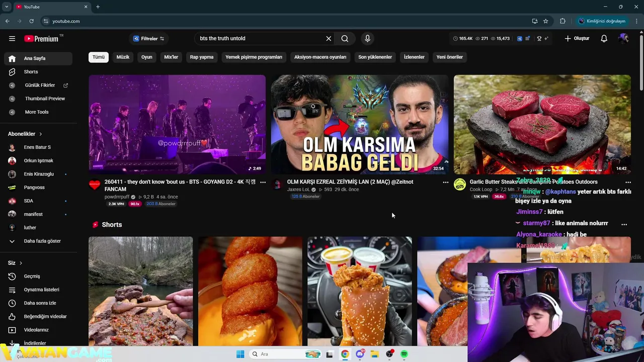Image resolution: width=644 pixels, height=362 pixels.
Task: Click the Windows taskbar Ara search box
Action: [x=286, y=354]
